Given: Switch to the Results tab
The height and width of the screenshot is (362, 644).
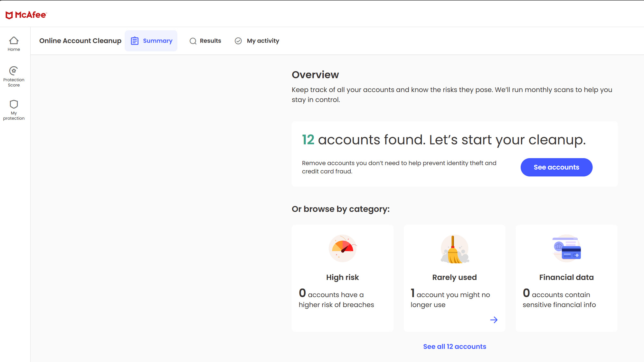Looking at the screenshot, I should (x=210, y=41).
